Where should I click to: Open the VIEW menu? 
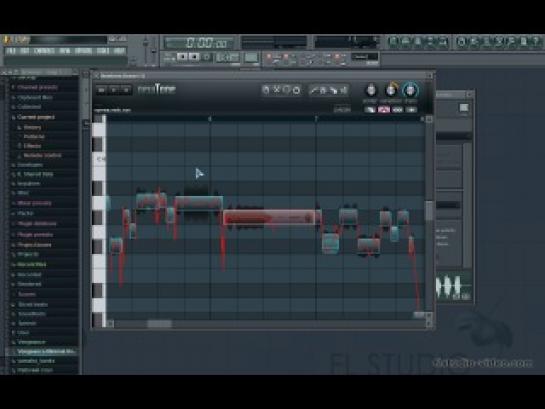click(x=65, y=51)
